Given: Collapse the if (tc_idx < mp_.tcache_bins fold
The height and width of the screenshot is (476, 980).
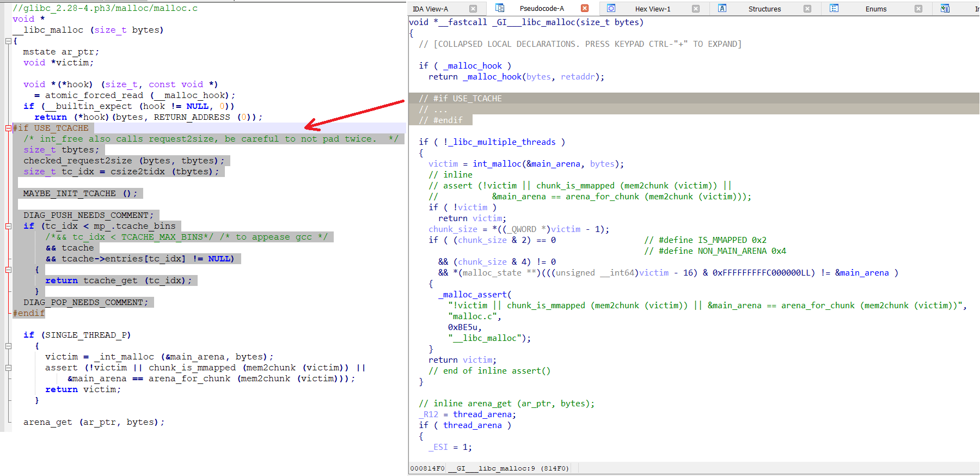Looking at the screenshot, I should (x=8, y=227).
